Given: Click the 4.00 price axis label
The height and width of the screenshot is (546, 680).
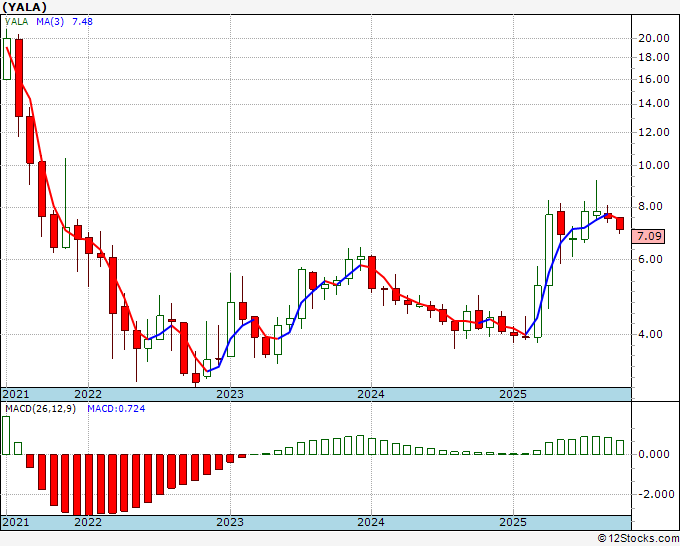Looking at the screenshot, I should click(651, 334).
